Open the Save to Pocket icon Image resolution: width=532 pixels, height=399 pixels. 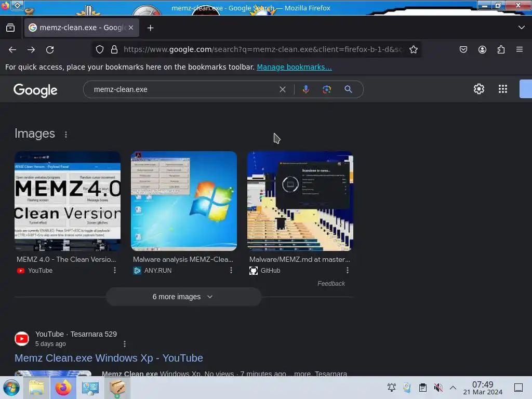point(463,49)
